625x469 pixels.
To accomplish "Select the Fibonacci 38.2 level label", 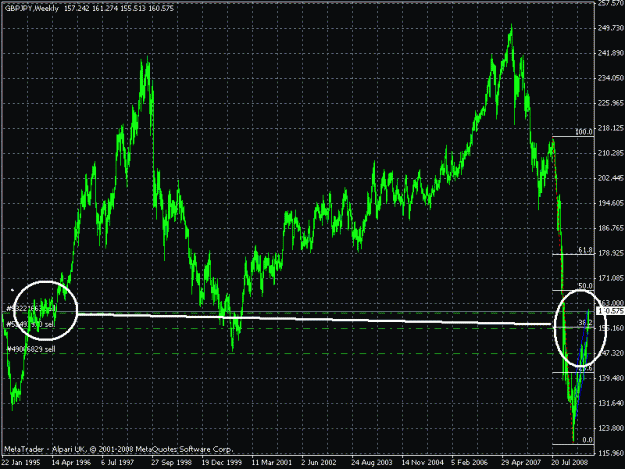I will [585, 322].
